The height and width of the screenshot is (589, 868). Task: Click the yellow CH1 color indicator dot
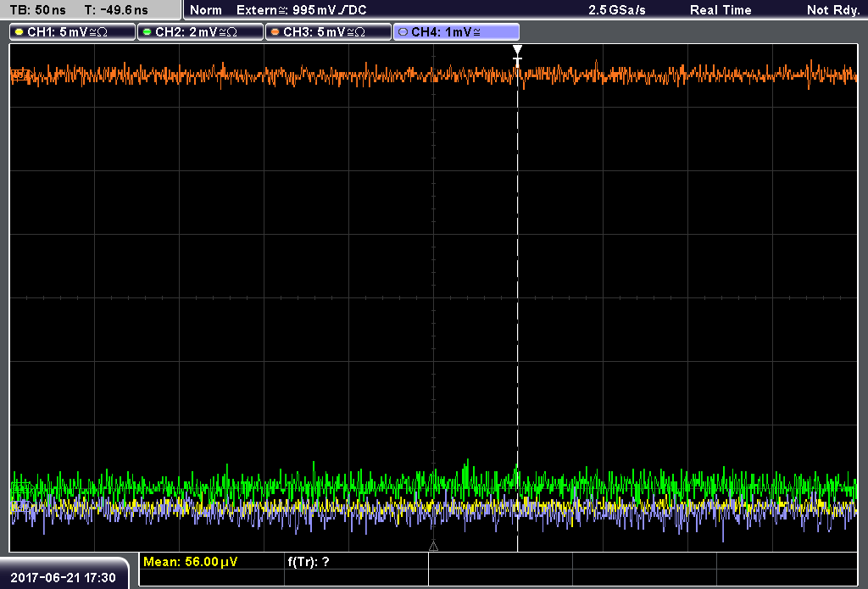19,32
